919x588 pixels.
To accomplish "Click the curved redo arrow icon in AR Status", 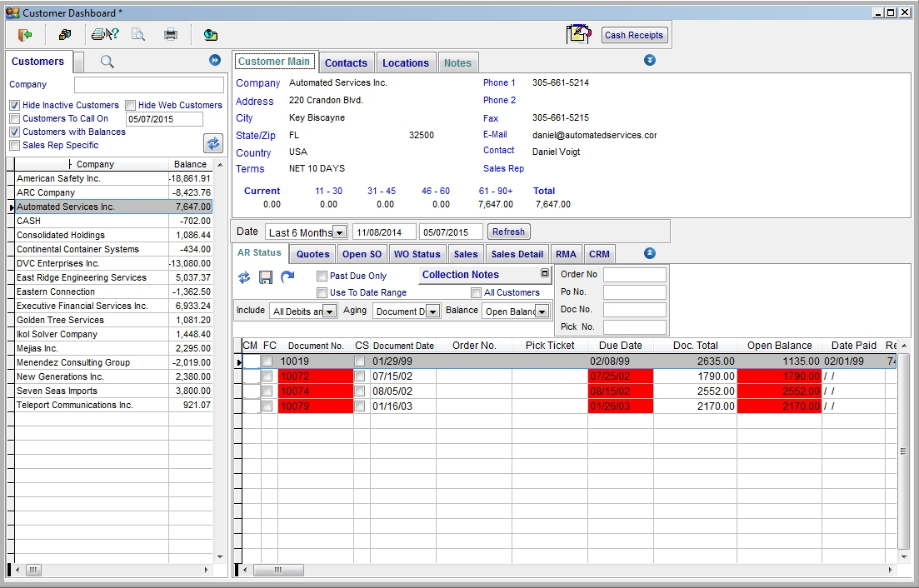I will coord(287,277).
